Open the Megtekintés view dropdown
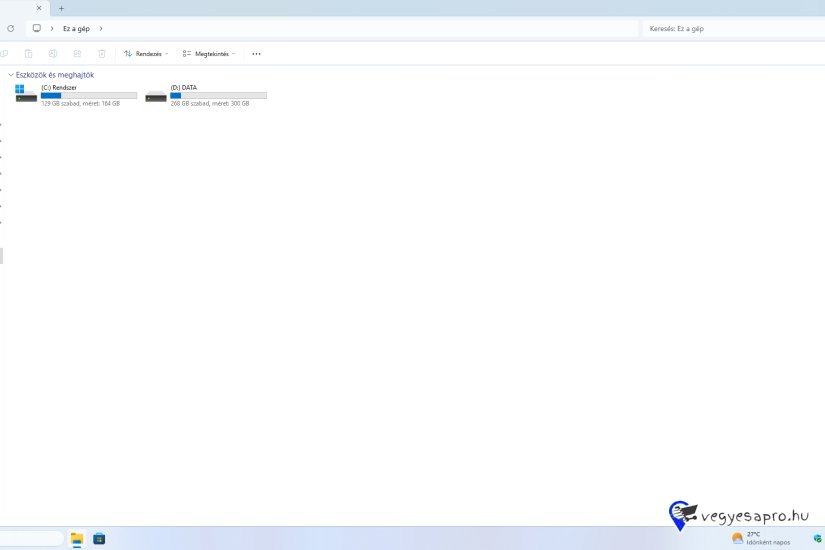The height and width of the screenshot is (550, 825). coord(209,54)
